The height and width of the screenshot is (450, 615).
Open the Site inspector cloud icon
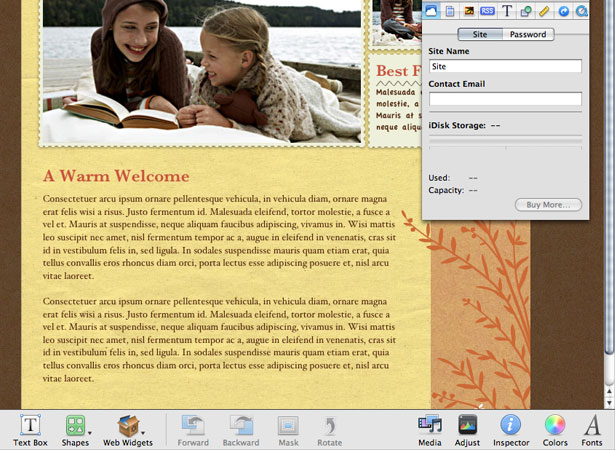(x=431, y=11)
